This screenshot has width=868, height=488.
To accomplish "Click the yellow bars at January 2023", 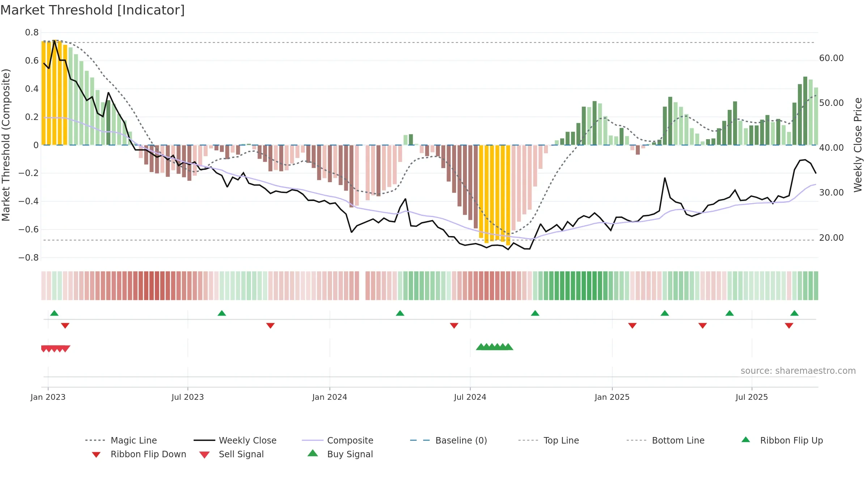I will click(54, 93).
